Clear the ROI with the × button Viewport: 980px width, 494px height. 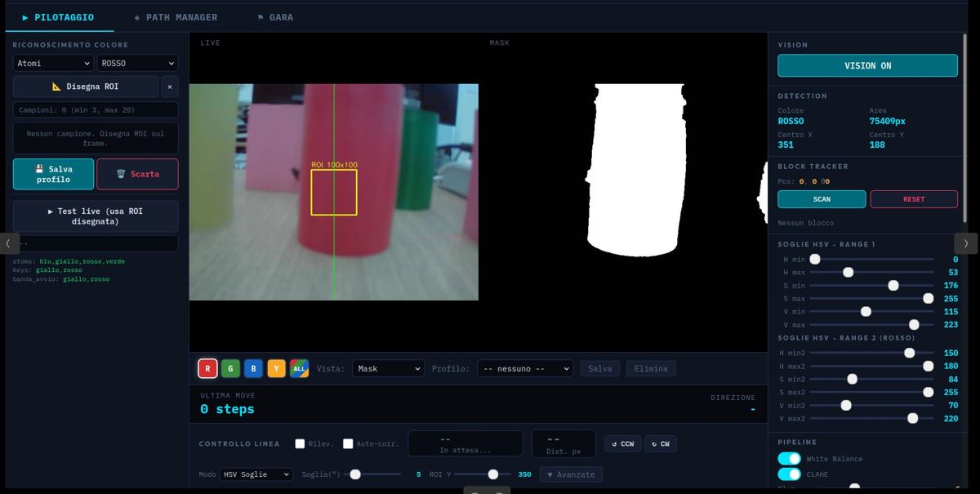[170, 87]
